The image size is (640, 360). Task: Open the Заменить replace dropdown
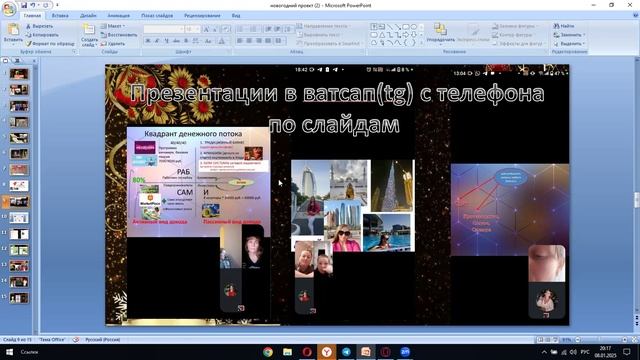[569, 35]
